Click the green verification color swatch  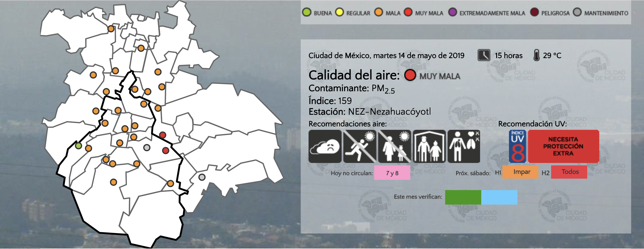click(463, 197)
